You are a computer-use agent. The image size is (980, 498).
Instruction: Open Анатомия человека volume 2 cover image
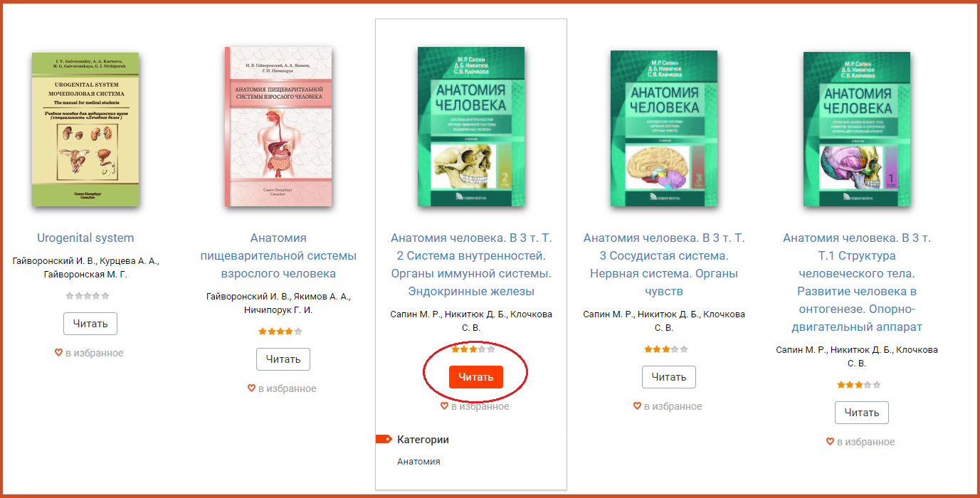click(471, 127)
